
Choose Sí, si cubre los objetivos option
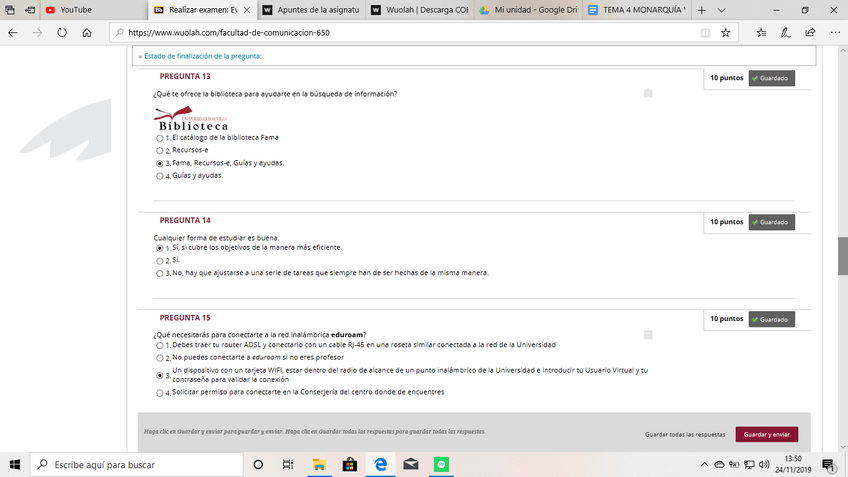160,248
